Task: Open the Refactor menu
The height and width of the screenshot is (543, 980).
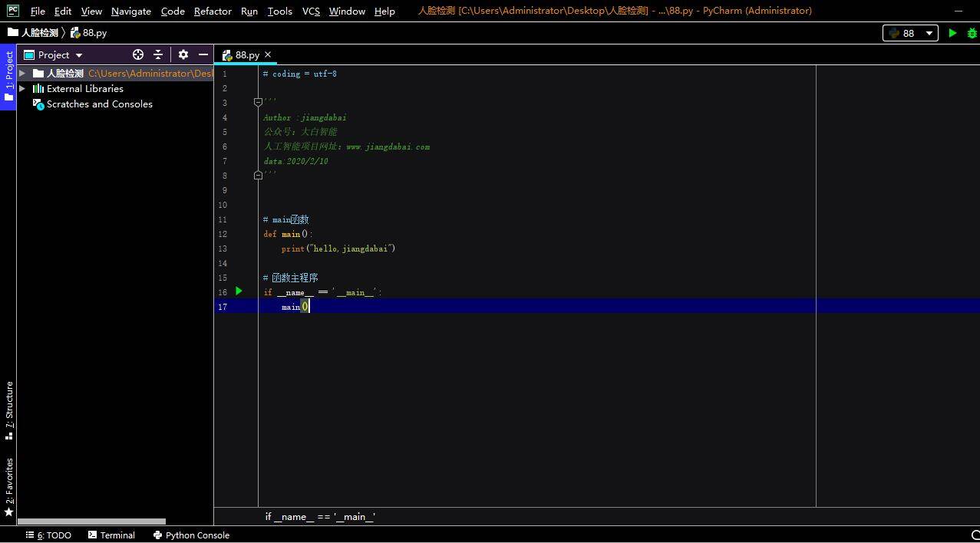Action: coord(213,11)
